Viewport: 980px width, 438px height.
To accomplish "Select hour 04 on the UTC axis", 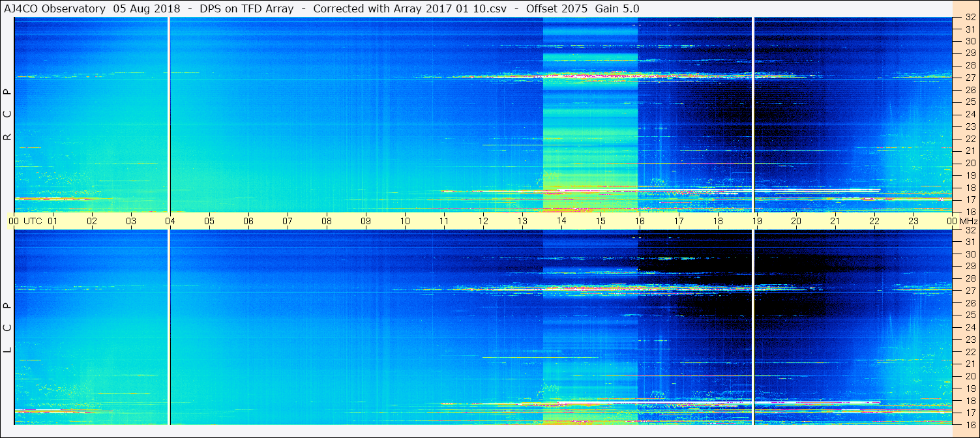I will pyautogui.click(x=170, y=221).
